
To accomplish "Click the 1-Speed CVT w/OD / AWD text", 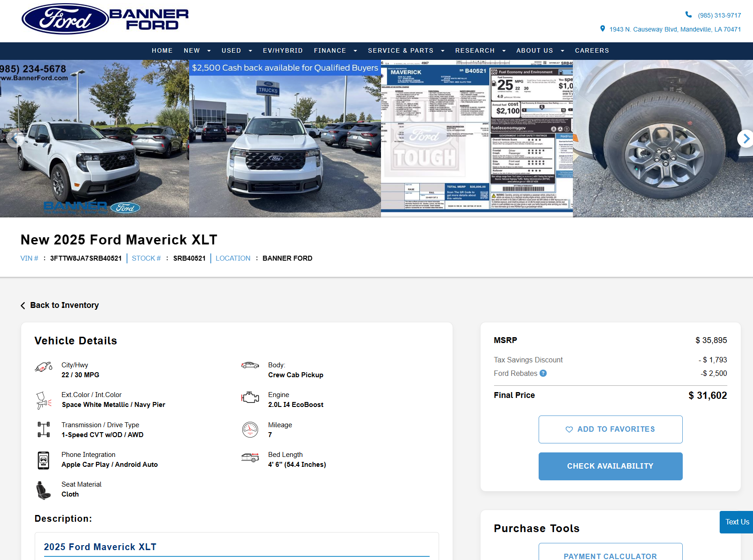I will pos(102,435).
